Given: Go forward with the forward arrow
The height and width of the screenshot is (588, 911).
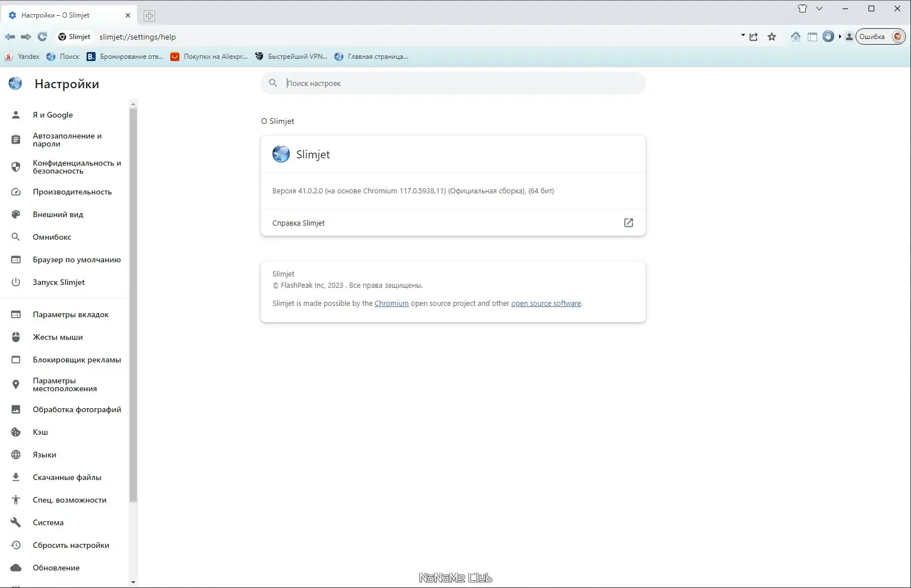Looking at the screenshot, I should pyautogui.click(x=26, y=37).
